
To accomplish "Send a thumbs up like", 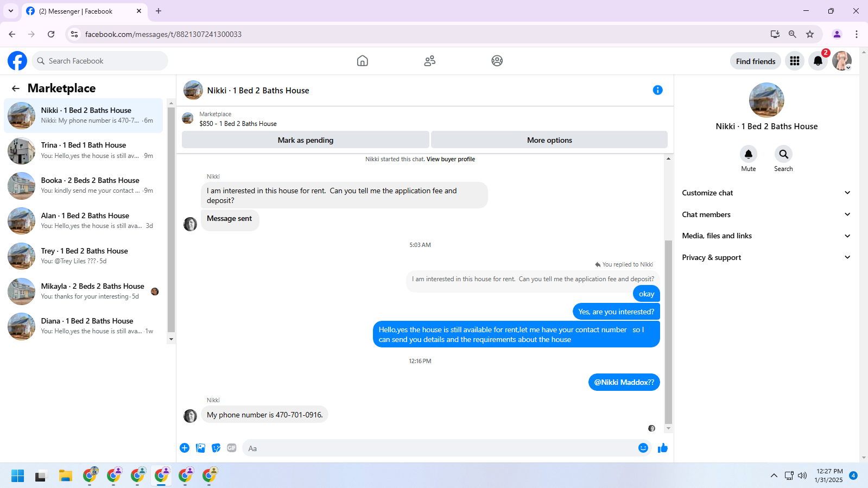I will [x=663, y=448].
